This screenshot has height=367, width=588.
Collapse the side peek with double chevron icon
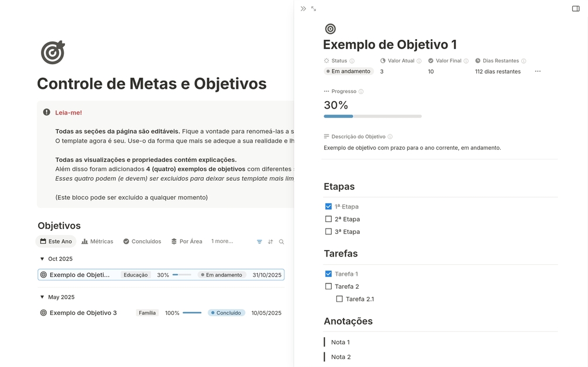303,9
